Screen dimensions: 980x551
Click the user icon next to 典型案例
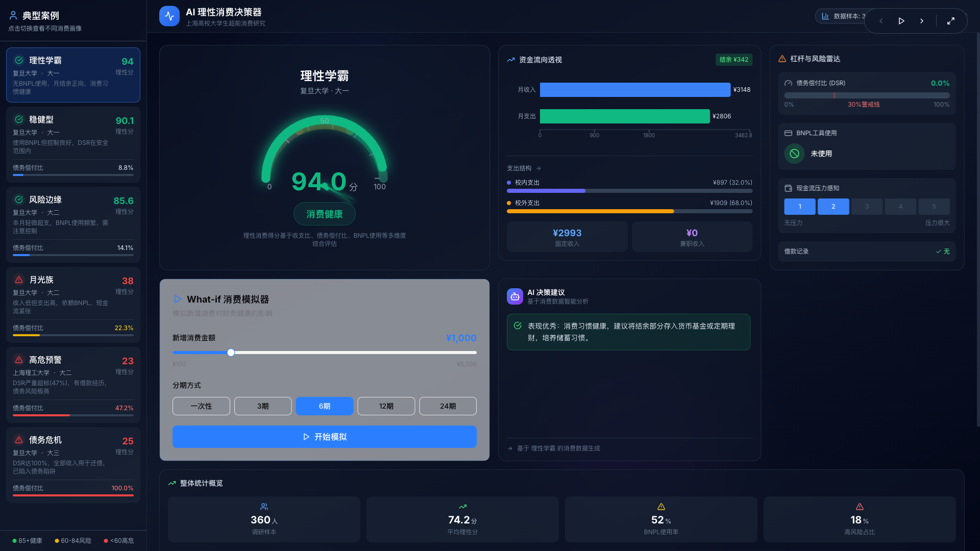pos(13,15)
